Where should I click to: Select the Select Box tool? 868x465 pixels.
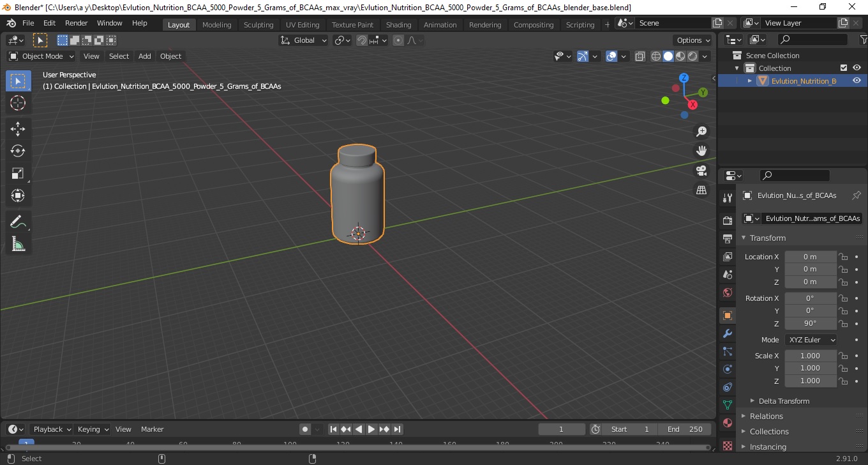point(18,80)
